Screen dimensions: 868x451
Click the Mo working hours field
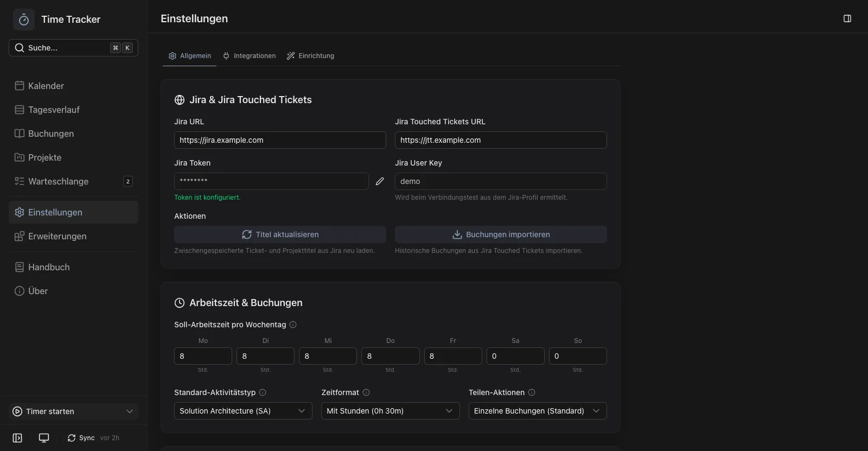[x=203, y=356]
